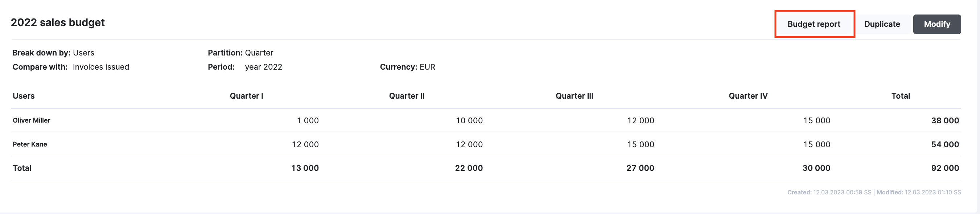980x214 pixels.
Task: Click Oliver Miller's Quarter I value 1 000
Action: click(x=308, y=121)
